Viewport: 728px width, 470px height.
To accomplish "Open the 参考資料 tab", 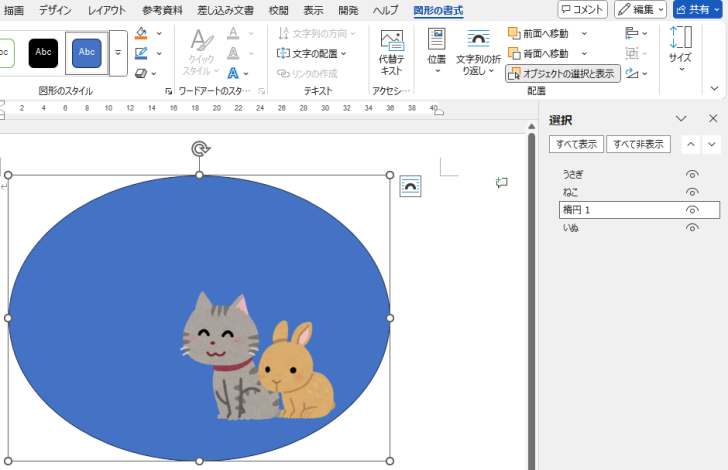I will [162, 10].
